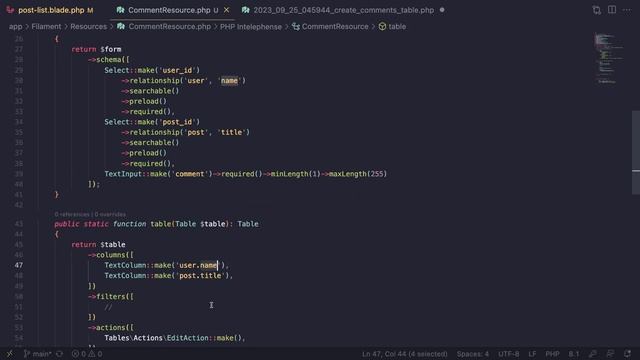640x360 pixels.
Task: Click the 'PHP Intelephense' breadcrumb
Action: [x=251, y=27]
